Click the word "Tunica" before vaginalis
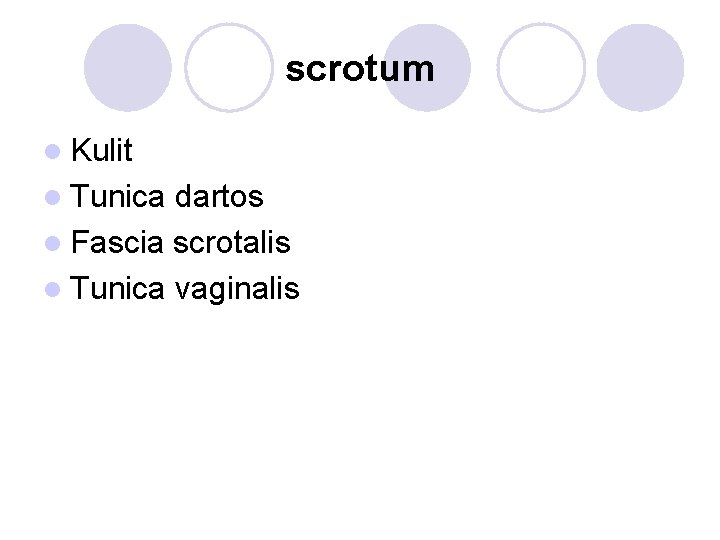 coord(117,288)
